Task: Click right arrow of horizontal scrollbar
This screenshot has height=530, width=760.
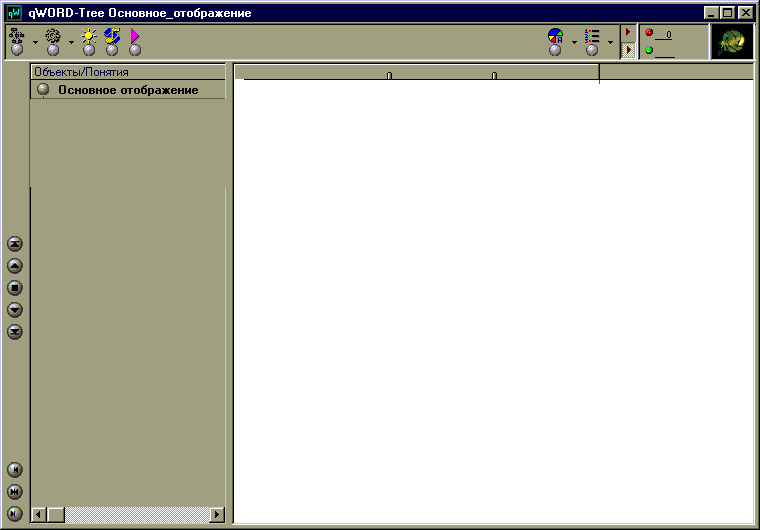Action: click(x=217, y=514)
